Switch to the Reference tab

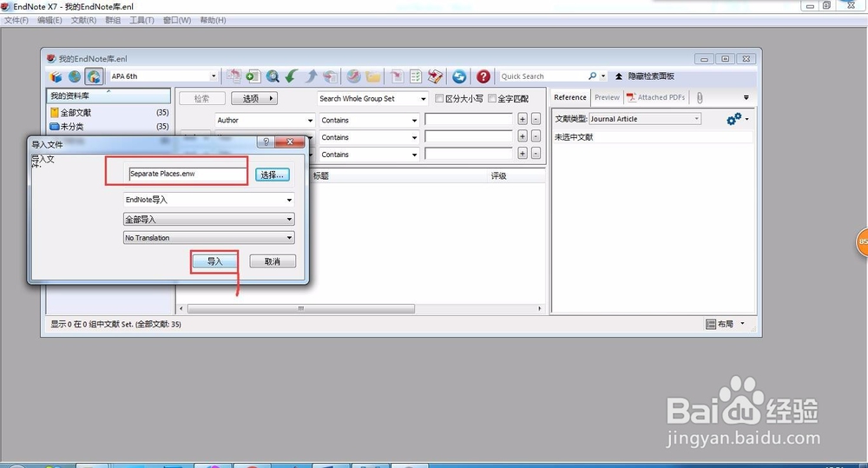click(570, 97)
